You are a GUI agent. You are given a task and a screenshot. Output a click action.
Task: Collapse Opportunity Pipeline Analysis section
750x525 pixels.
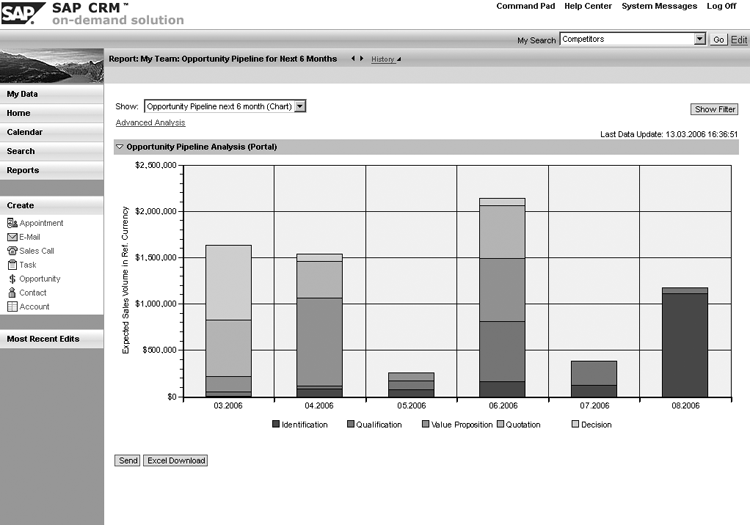pos(120,147)
